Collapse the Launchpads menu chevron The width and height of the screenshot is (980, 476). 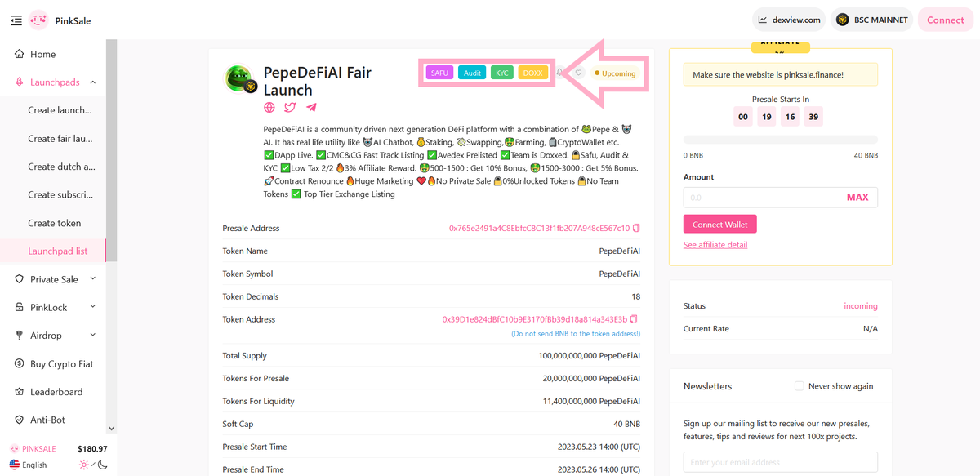[92, 82]
